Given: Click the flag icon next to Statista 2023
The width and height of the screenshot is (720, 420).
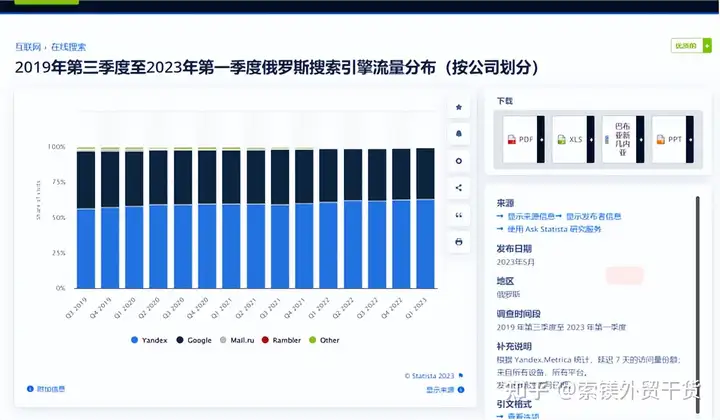Looking at the screenshot, I should point(461,375).
